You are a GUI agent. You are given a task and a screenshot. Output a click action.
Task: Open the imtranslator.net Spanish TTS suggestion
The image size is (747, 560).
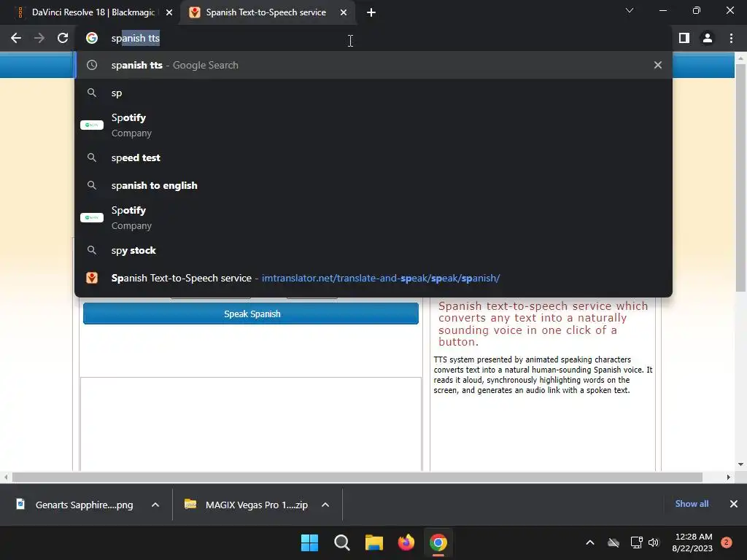[x=373, y=278]
